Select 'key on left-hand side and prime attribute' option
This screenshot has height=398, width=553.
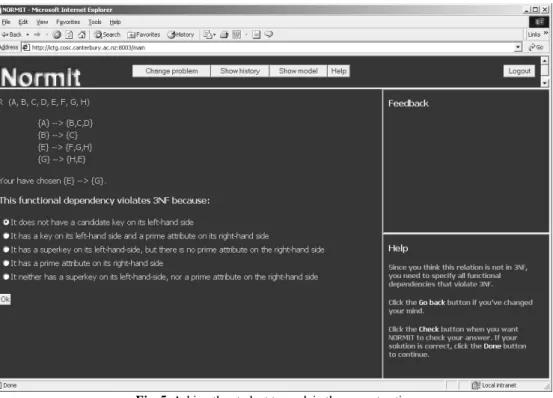(x=6, y=236)
